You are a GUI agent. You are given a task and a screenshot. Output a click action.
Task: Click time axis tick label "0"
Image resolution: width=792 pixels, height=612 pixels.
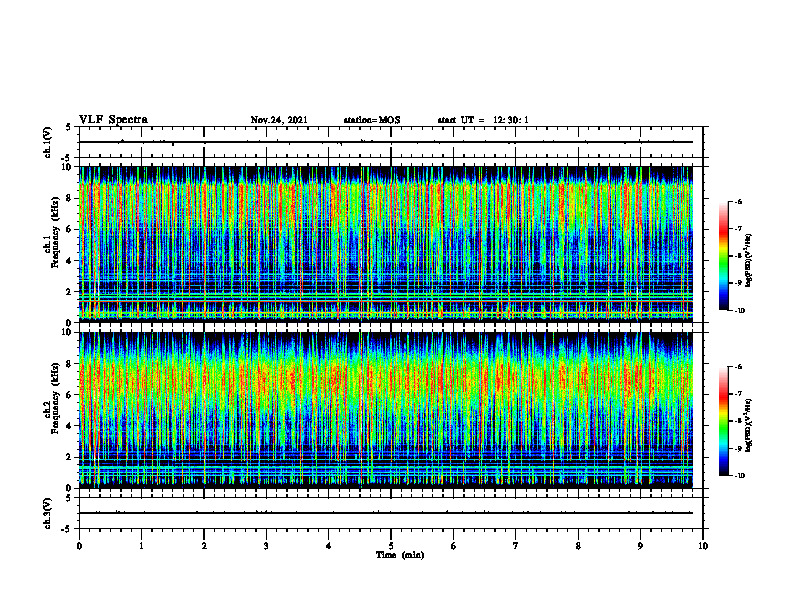(x=79, y=546)
